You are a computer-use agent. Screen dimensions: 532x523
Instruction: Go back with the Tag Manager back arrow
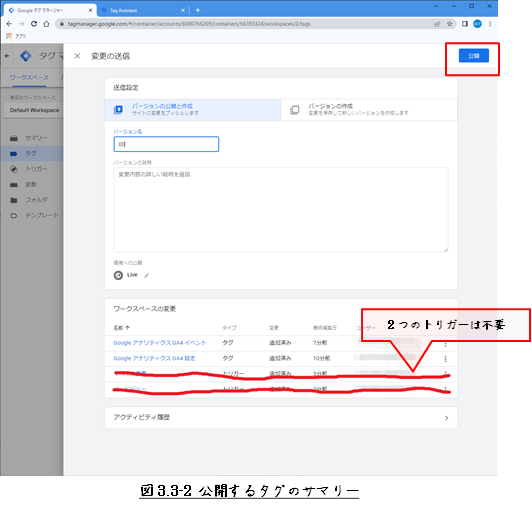point(7,56)
